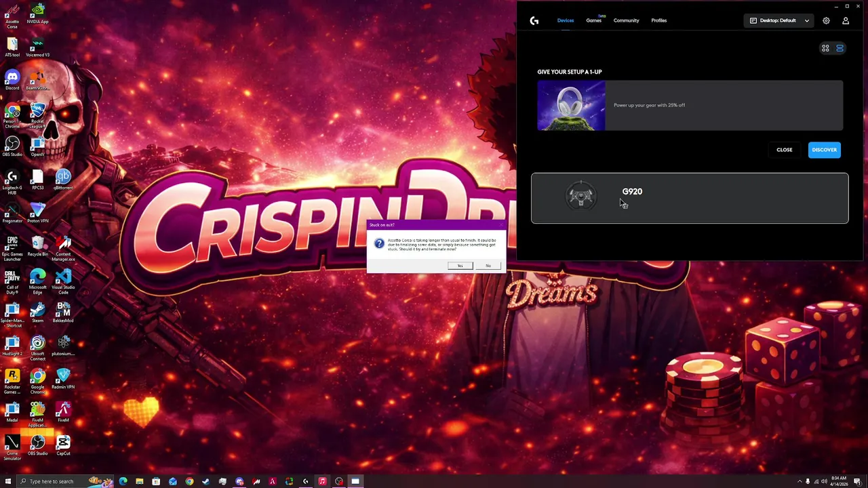This screenshot has height=488, width=868.
Task: Select the Assetto Corsa desktop icon
Action: point(12,16)
